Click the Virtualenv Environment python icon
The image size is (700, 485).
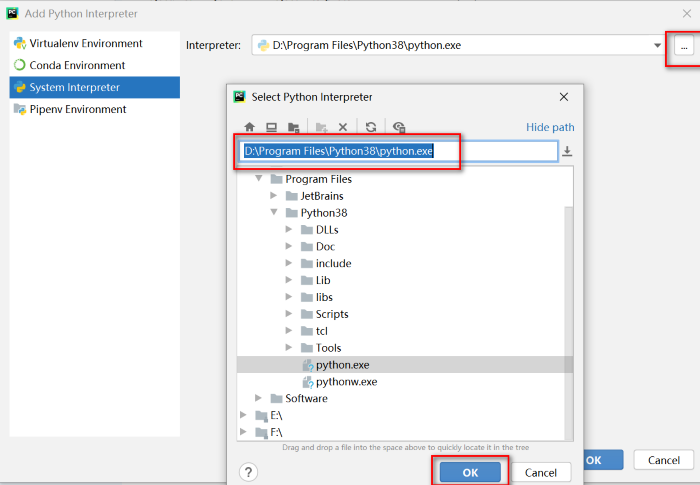20,43
